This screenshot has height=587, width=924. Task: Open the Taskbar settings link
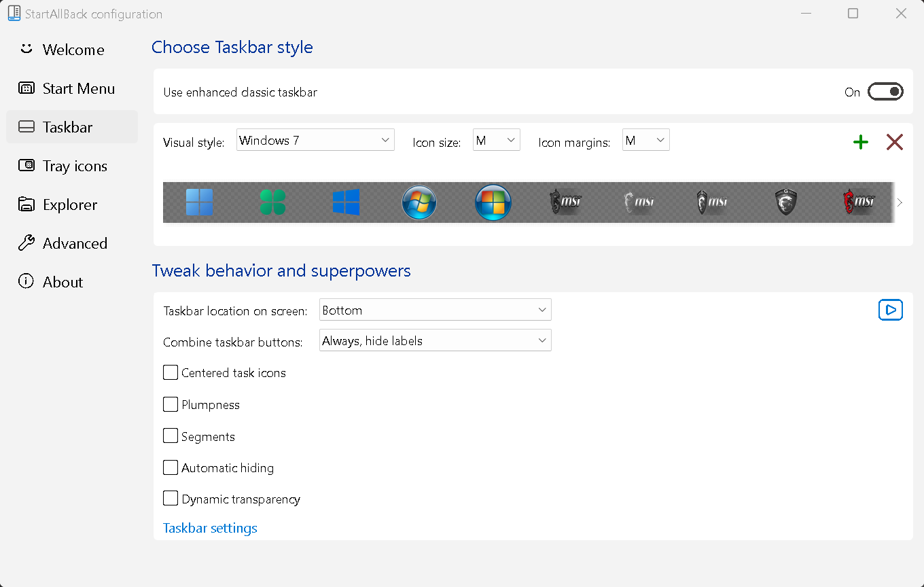coord(210,528)
